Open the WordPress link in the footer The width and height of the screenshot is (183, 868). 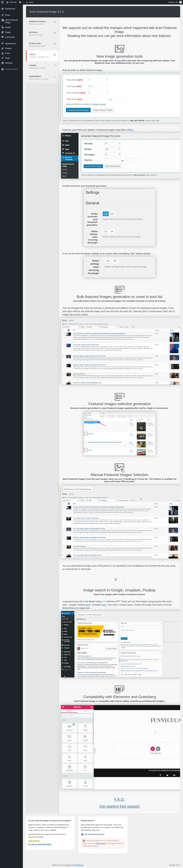[x=79, y=865]
